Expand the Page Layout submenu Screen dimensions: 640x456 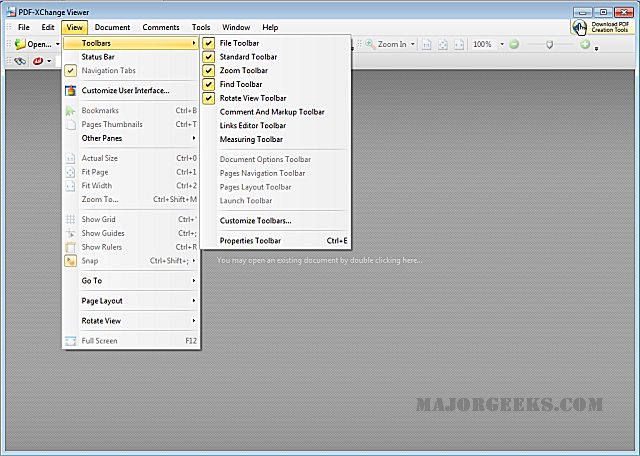(x=131, y=301)
